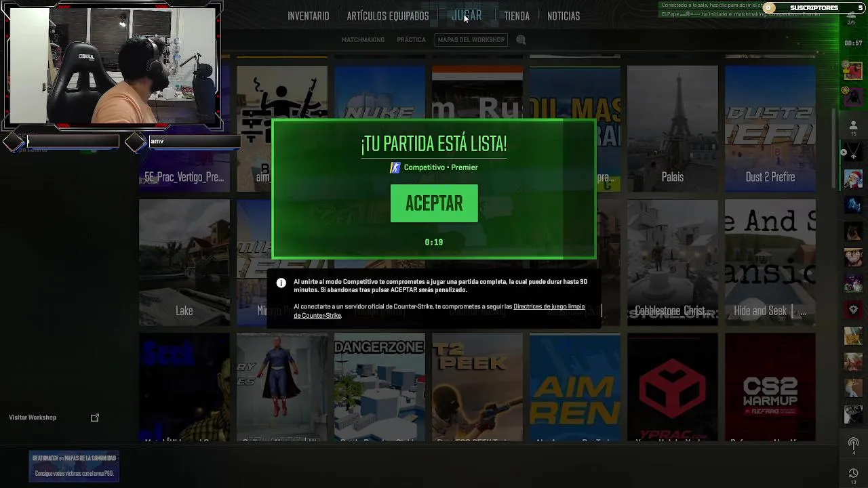Open the Tienda tab
This screenshot has height=488, width=868.
tap(517, 16)
